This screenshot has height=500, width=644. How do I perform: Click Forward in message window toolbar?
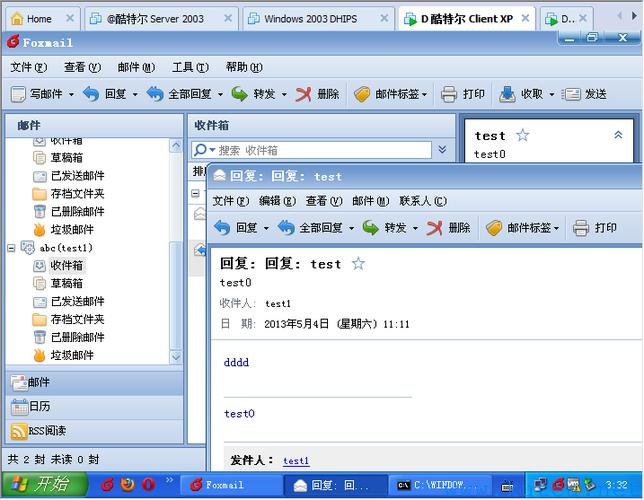(x=384, y=228)
